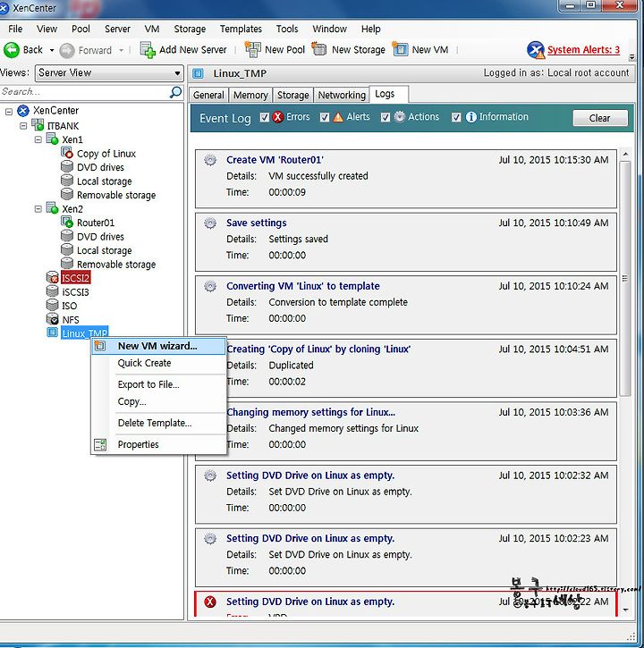Click the Local storage icon under Xen2
644x648 pixels.
(67, 249)
